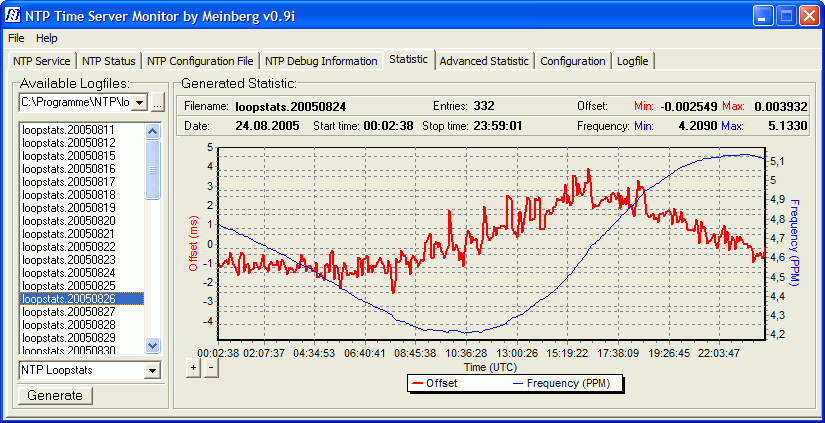Open the NTP Configuration File tab
The image size is (825, 423).
coord(200,61)
